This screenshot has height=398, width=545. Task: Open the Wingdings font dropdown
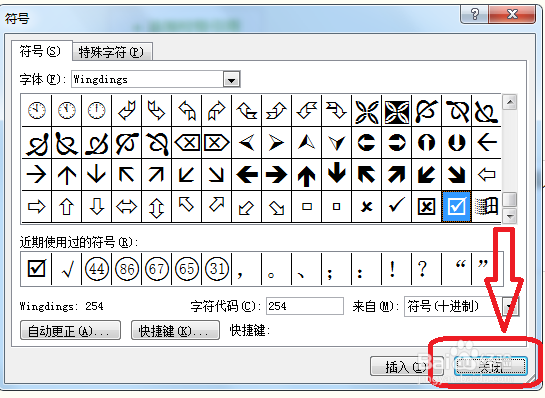pos(231,80)
